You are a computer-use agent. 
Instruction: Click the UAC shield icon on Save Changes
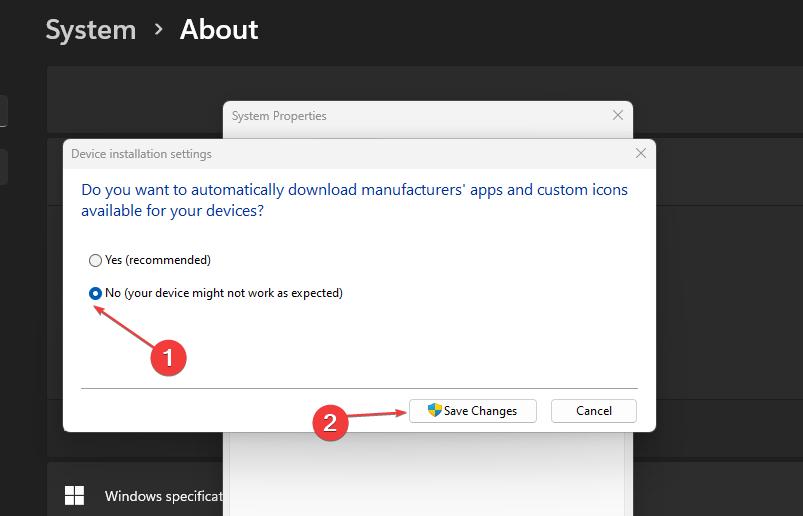[435, 410]
